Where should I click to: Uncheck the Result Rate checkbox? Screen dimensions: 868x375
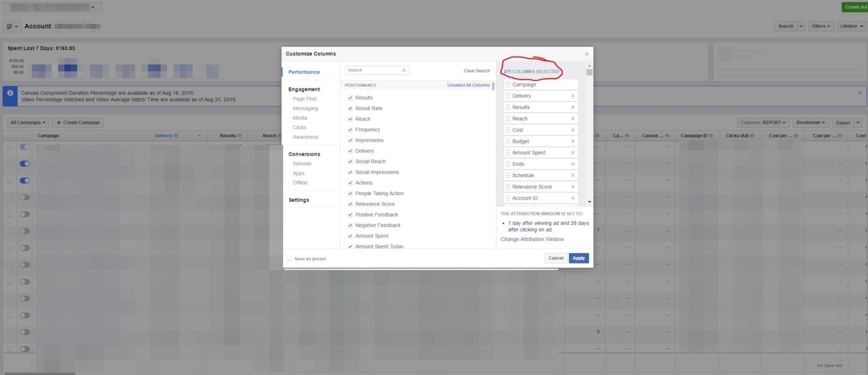coord(350,108)
